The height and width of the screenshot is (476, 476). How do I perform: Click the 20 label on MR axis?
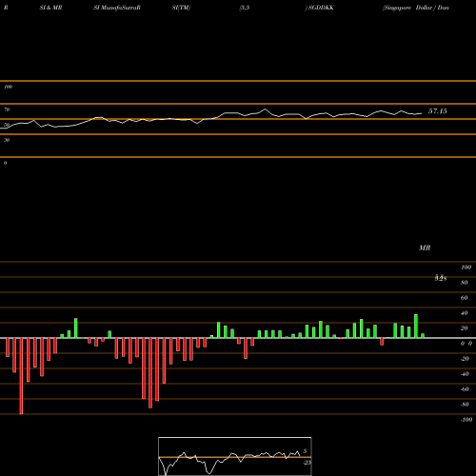[465, 328]
